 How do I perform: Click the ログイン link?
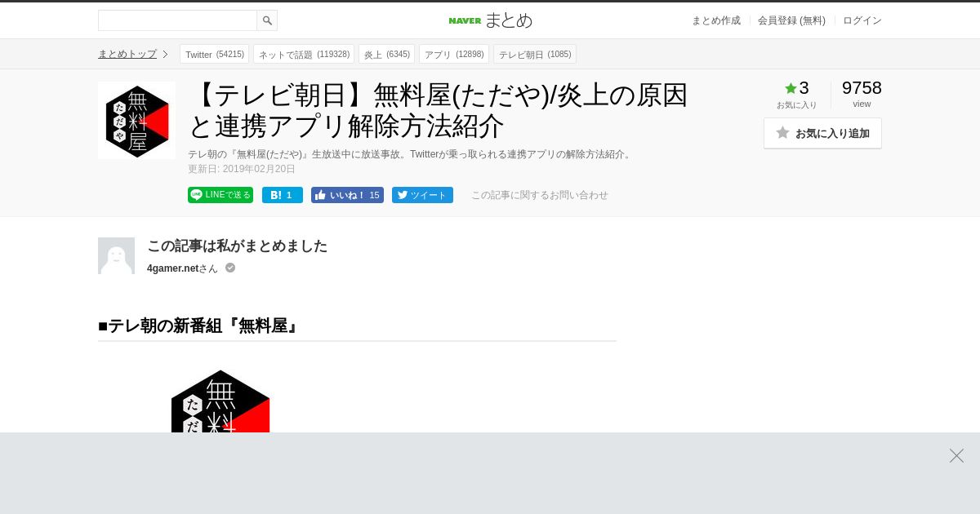coord(862,20)
